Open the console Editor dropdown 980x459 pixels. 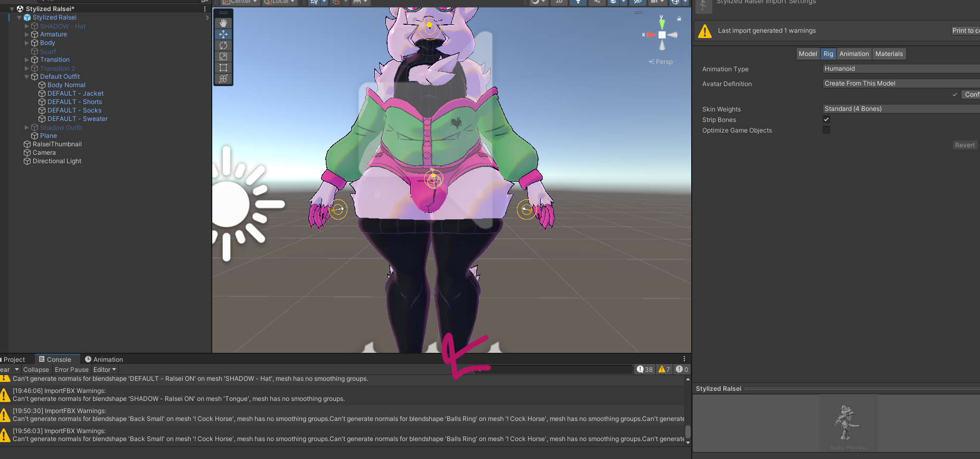click(105, 370)
